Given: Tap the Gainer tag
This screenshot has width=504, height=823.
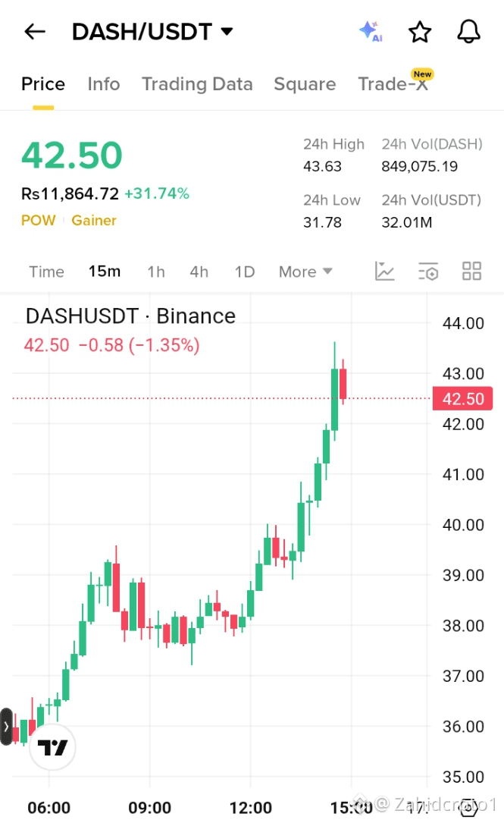Looking at the screenshot, I should 94,221.
